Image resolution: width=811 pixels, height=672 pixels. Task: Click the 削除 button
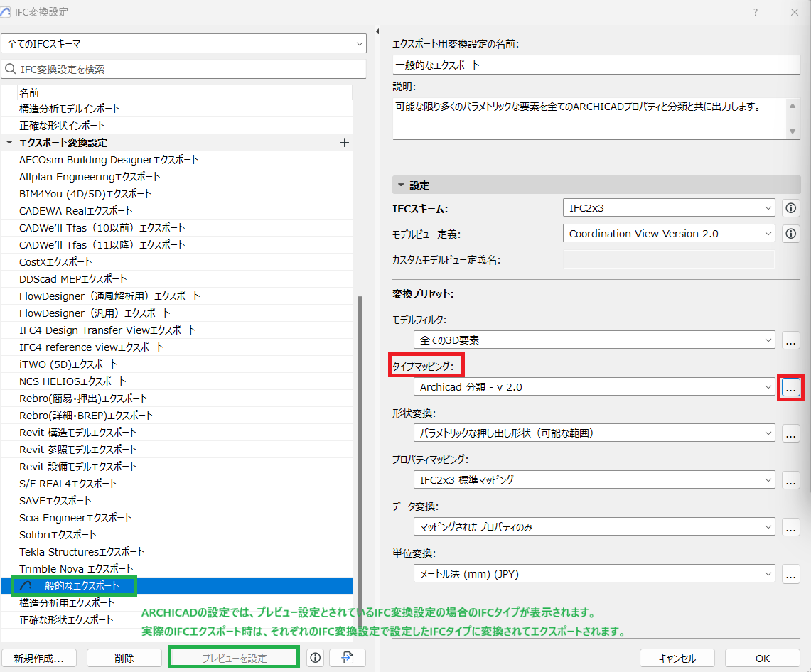point(124,658)
